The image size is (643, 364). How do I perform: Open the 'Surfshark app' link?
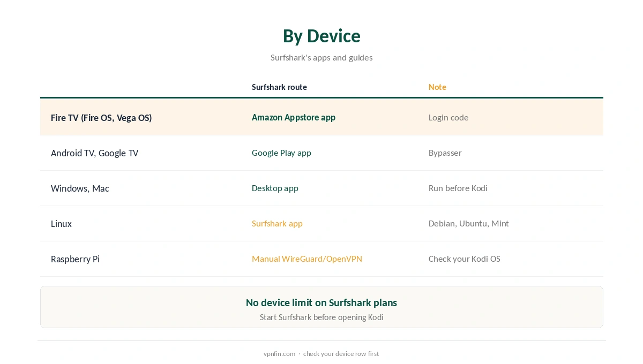click(x=277, y=223)
